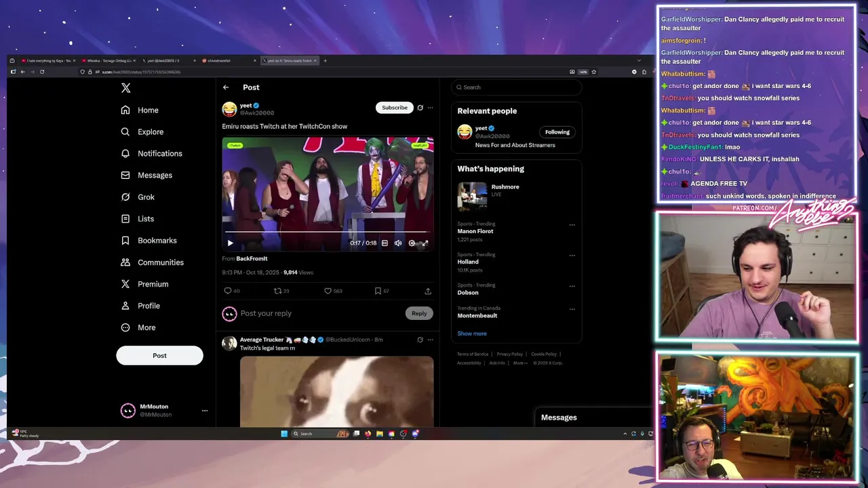Click the X logo in sidebar
Screen dimensions: 868x488
[125, 88]
